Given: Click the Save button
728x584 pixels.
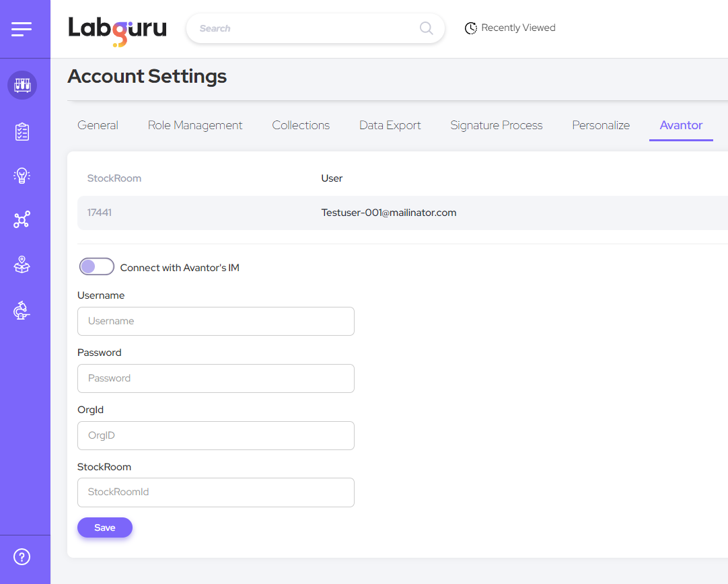Looking at the screenshot, I should click(104, 527).
